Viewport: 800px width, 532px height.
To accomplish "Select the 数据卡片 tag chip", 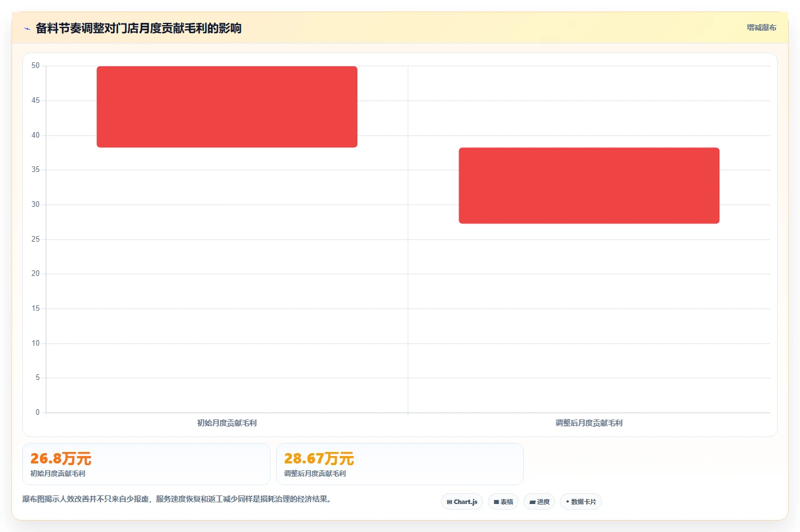I will [x=581, y=502].
